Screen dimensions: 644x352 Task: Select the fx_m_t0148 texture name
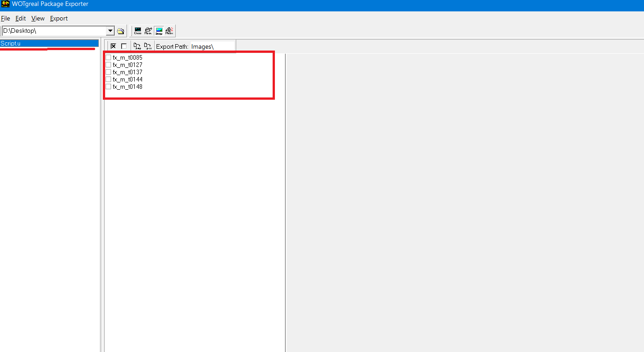(x=127, y=87)
